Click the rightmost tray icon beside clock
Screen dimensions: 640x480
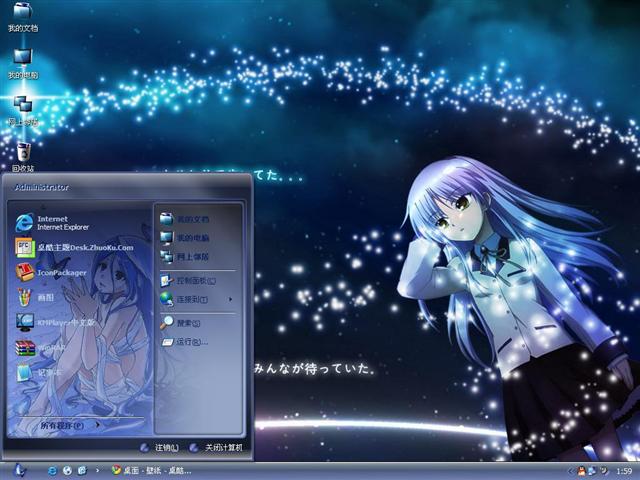click(x=603, y=471)
